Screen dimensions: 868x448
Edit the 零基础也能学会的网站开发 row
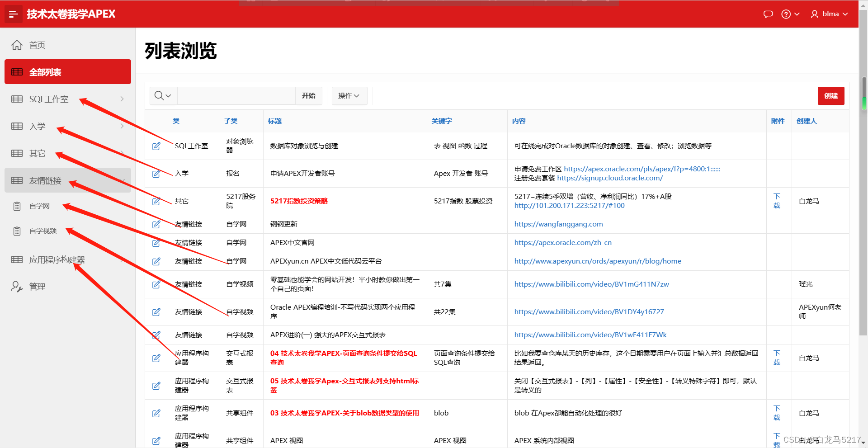tap(156, 284)
